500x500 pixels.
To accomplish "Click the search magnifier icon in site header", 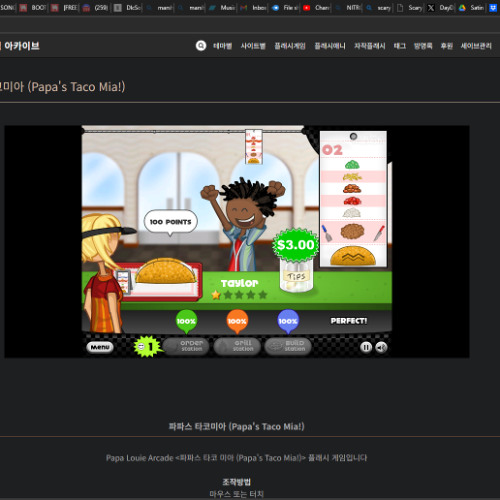I will point(201,46).
